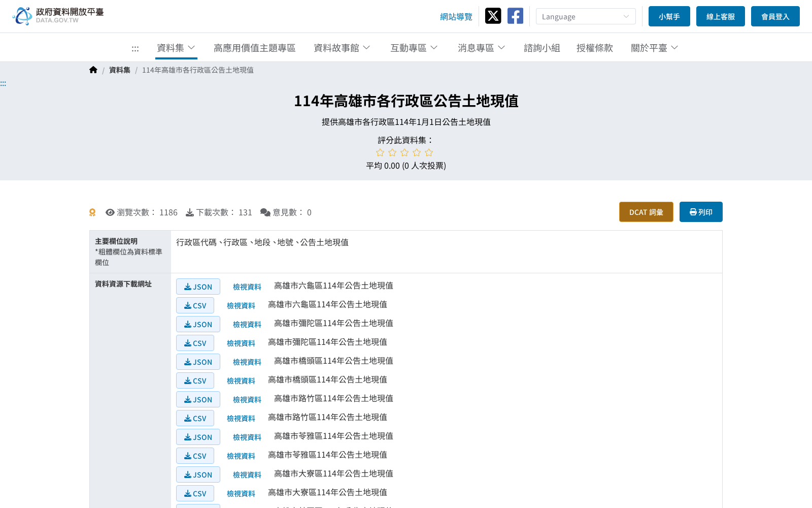Click the 列印 print button
812x508 pixels.
701,212
